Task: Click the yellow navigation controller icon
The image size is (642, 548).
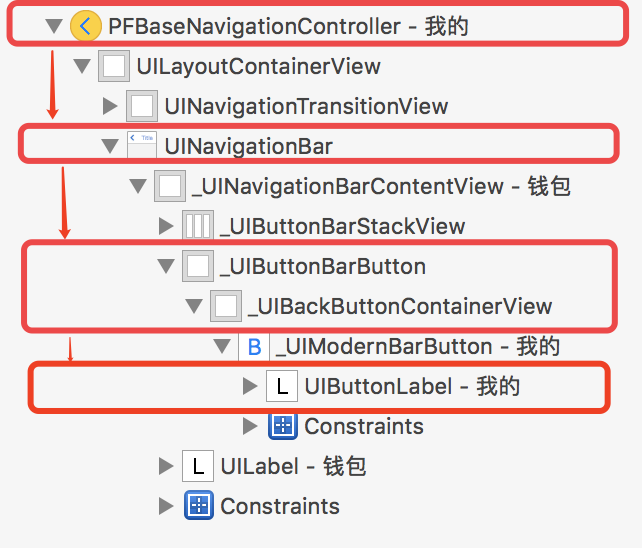Action: 86,26
